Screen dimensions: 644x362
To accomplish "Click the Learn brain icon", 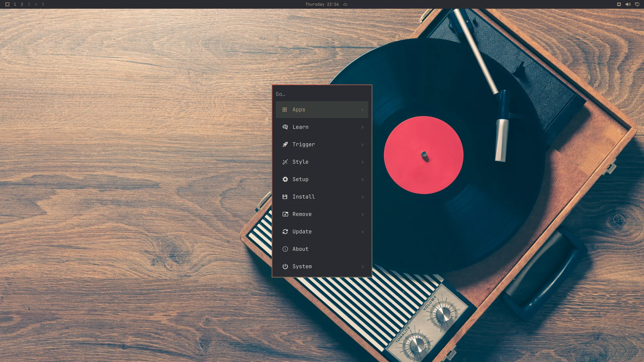I will (285, 127).
